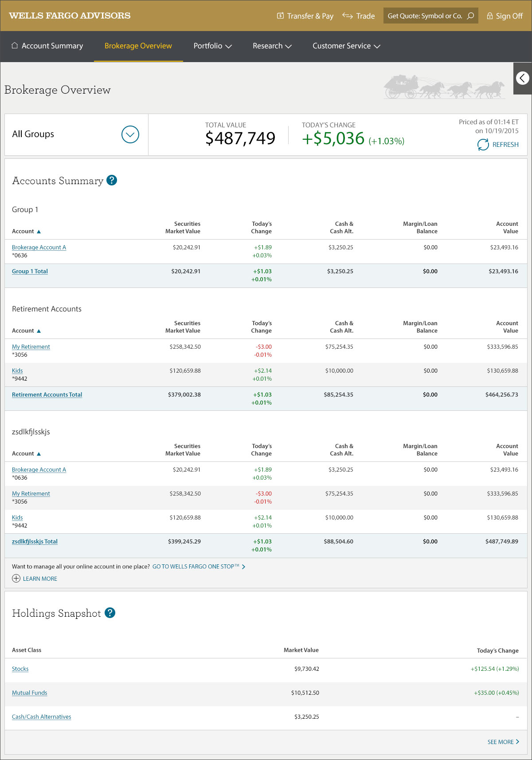Open Kids account in Retirement Accounts
Screen dimensions: 532x760
(x=17, y=371)
